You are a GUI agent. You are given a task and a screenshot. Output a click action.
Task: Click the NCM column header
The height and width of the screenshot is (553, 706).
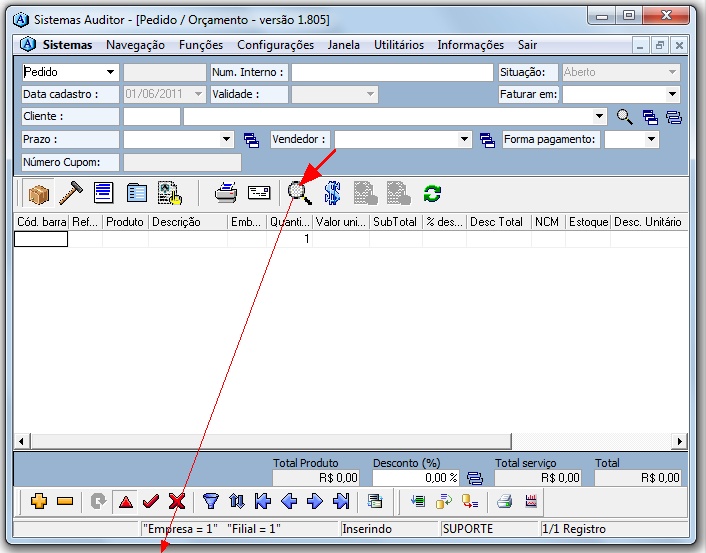[x=548, y=222]
